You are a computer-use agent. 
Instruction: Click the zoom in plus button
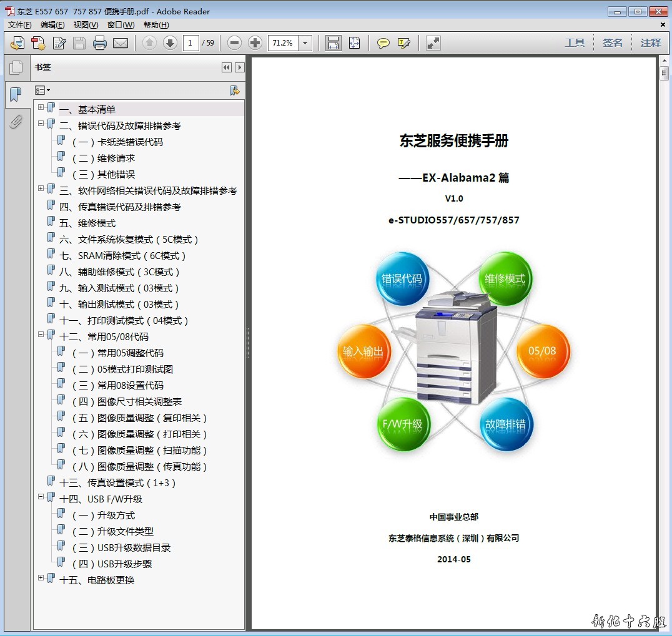click(255, 43)
